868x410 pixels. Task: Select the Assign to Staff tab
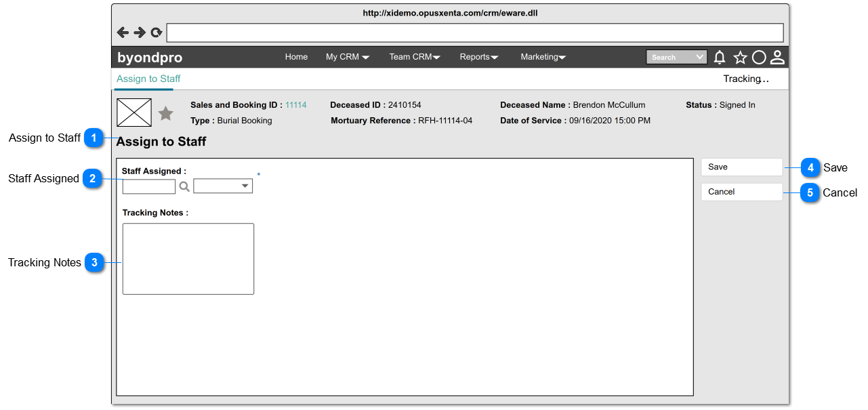coord(148,79)
